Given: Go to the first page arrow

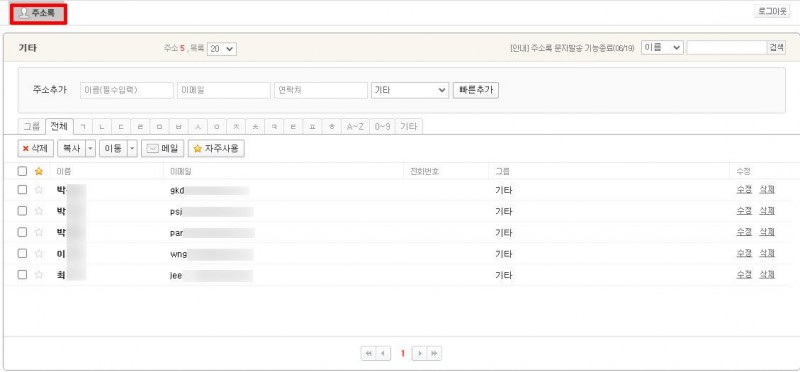Looking at the screenshot, I should [x=368, y=353].
